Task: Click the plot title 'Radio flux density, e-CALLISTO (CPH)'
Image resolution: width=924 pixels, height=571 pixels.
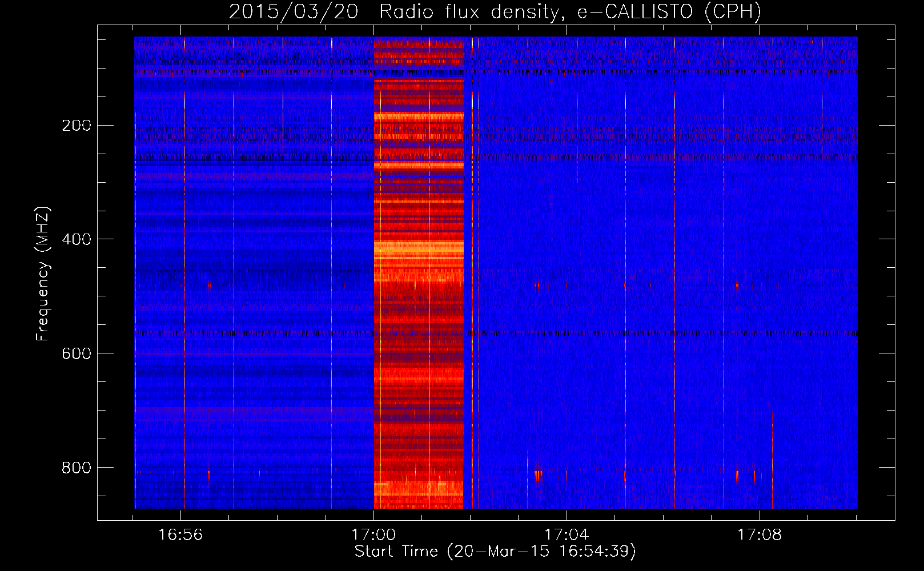Action: [570, 12]
